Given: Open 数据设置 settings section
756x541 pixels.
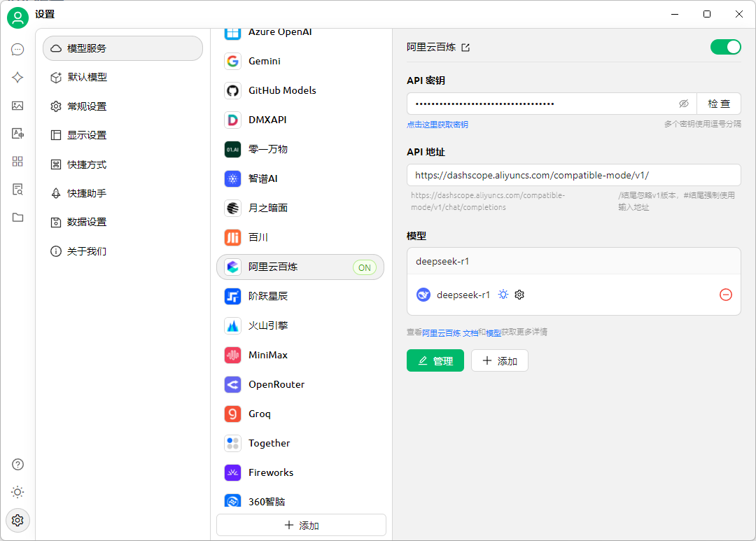Looking at the screenshot, I should pos(123,223).
